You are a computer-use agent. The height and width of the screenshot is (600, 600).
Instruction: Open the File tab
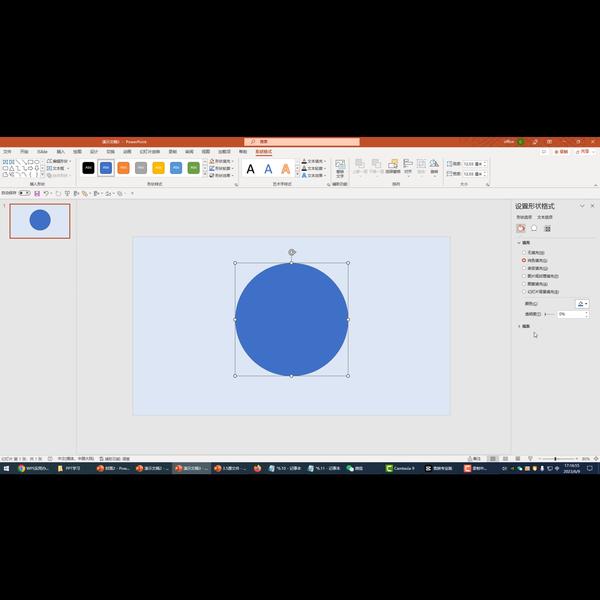[x=7, y=152]
